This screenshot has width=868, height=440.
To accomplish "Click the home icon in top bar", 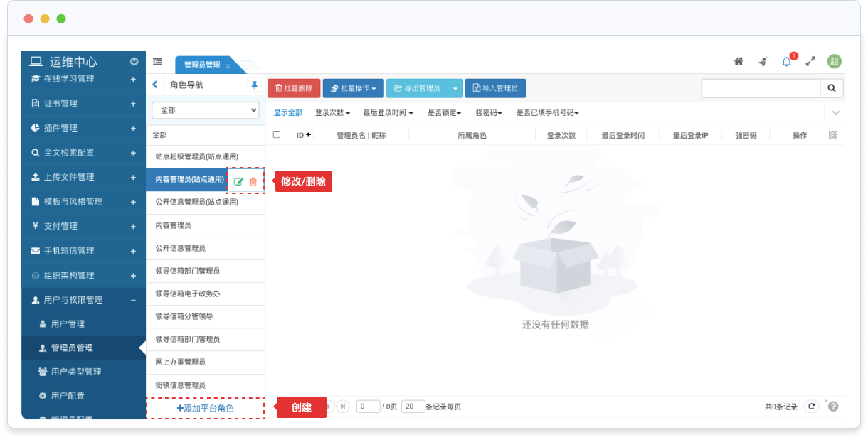I will [739, 62].
